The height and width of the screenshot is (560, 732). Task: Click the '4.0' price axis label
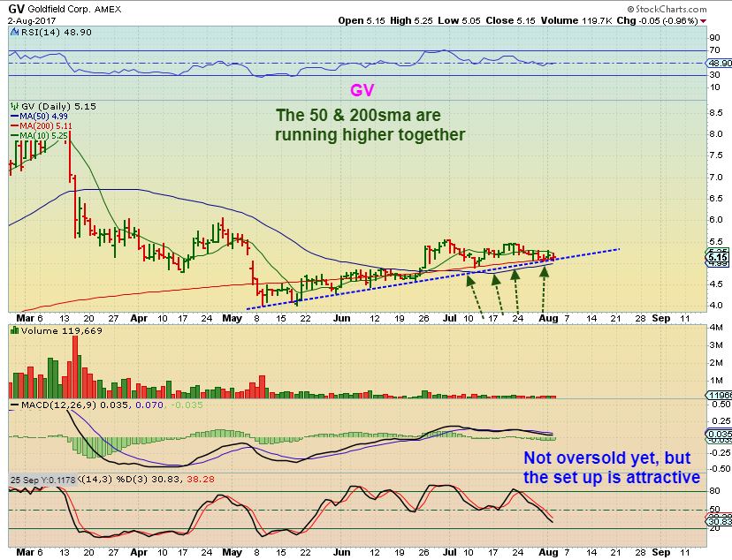(x=716, y=306)
